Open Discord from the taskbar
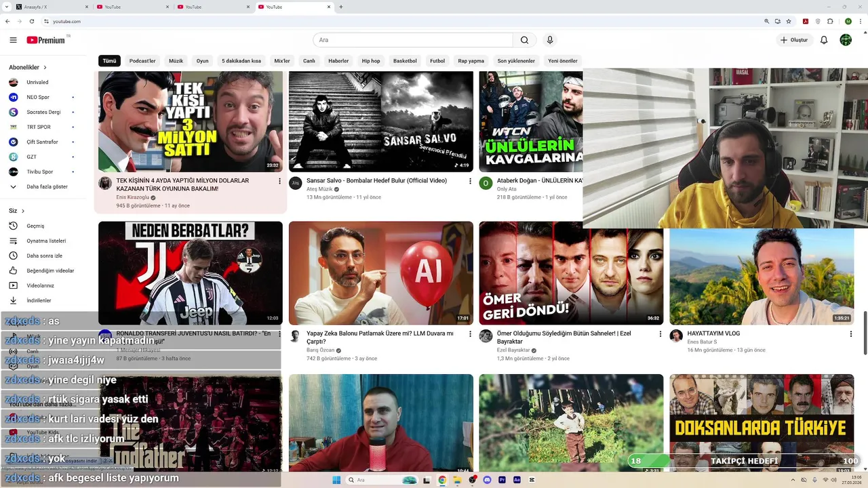This screenshot has height=488, width=868. [487, 480]
